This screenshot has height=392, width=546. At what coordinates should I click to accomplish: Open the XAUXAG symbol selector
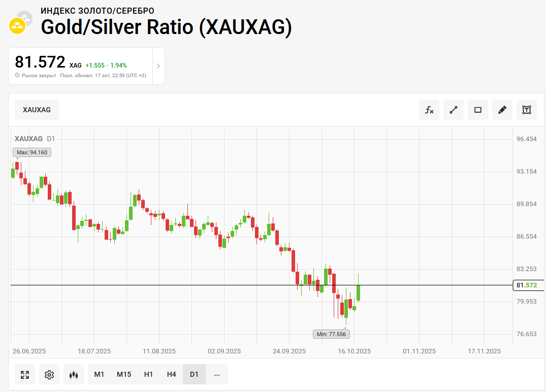37,110
